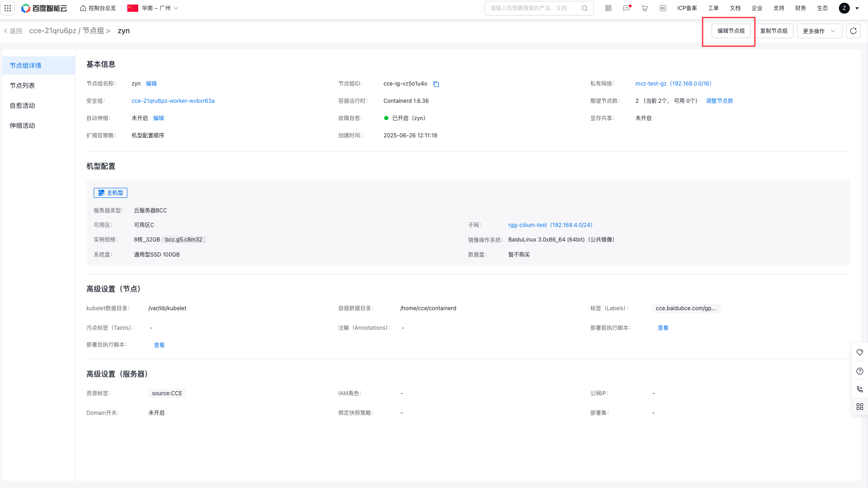Click the cce.baidubce.com/gp... label tag
Image resolution: width=868 pixels, height=488 pixels.
pos(686,308)
